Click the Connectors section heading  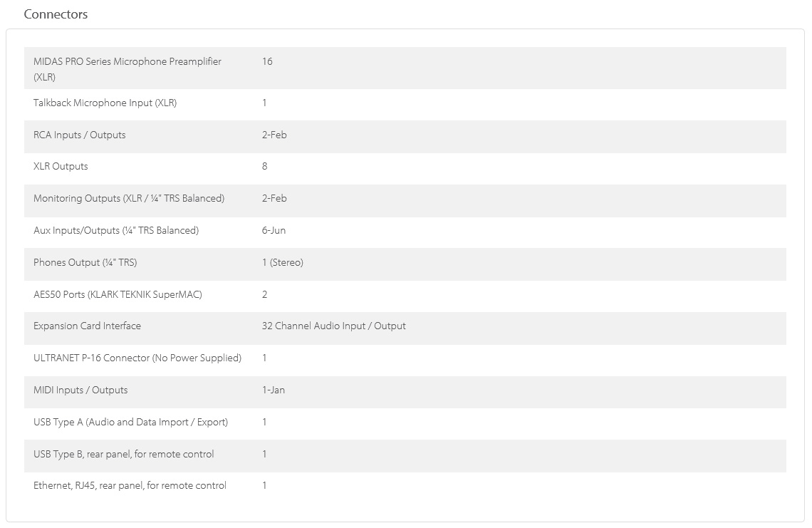click(x=56, y=14)
